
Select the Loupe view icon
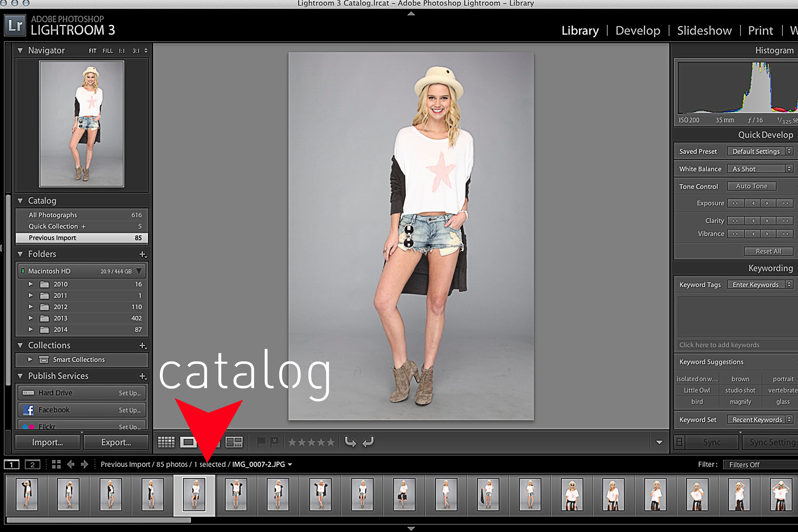point(188,442)
